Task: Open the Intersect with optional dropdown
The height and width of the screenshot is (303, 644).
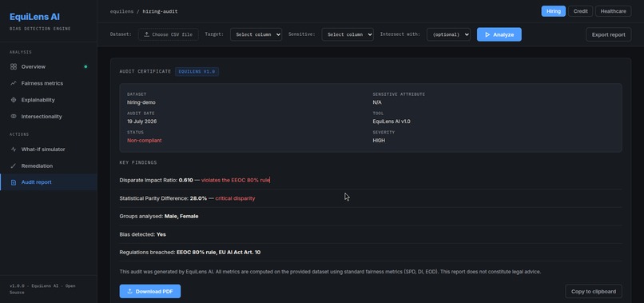Action: (x=448, y=34)
